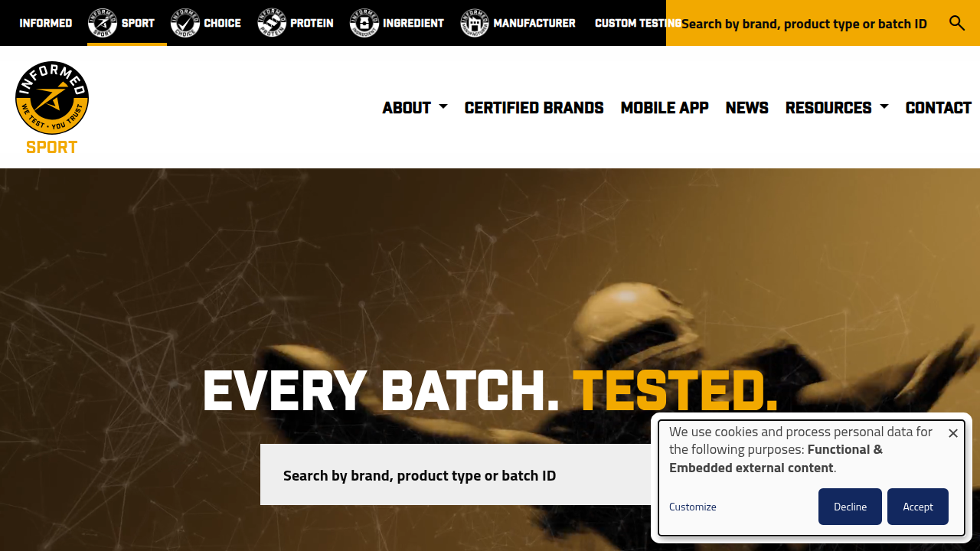980x551 pixels.
Task: Select the Manufacturer label in top bar
Action: [x=534, y=23]
